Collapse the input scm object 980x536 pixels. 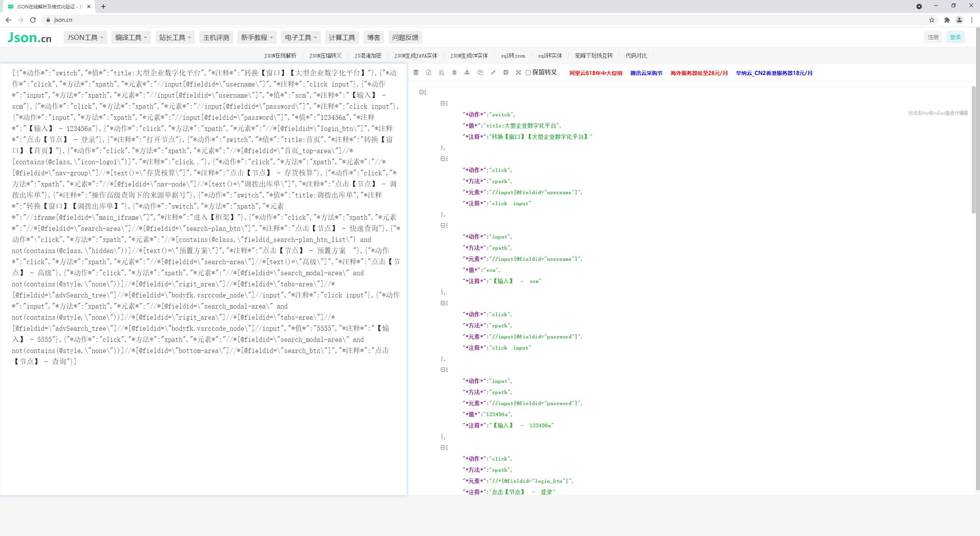click(443, 225)
